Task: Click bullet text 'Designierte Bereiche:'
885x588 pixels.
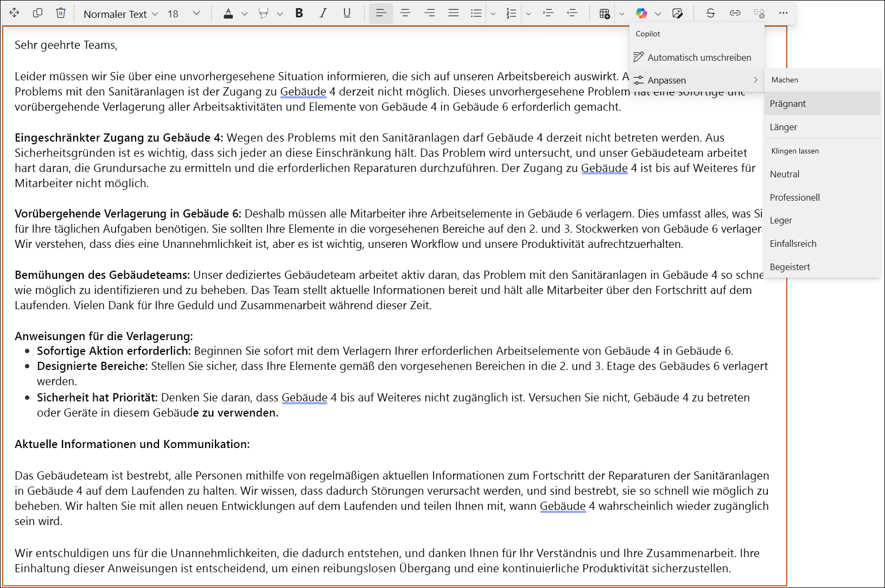Action: [92, 366]
